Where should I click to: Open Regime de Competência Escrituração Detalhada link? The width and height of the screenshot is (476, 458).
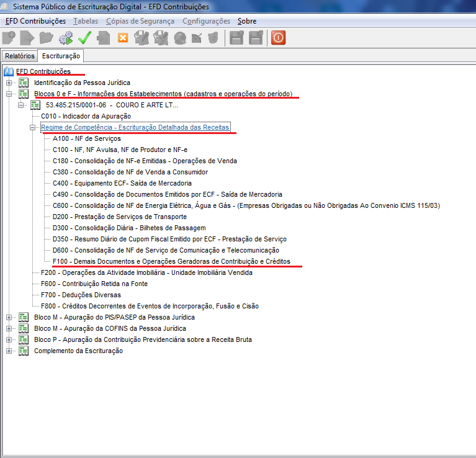tap(135, 127)
